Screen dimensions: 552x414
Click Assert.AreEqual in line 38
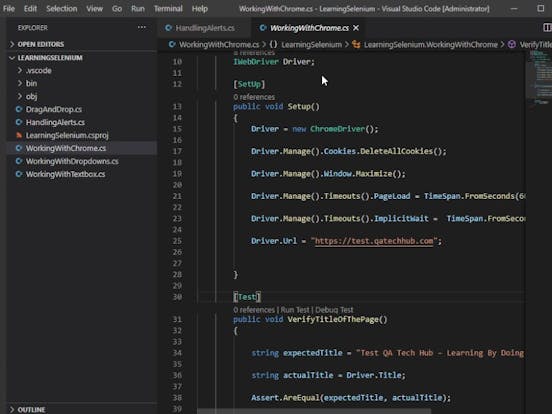point(285,398)
